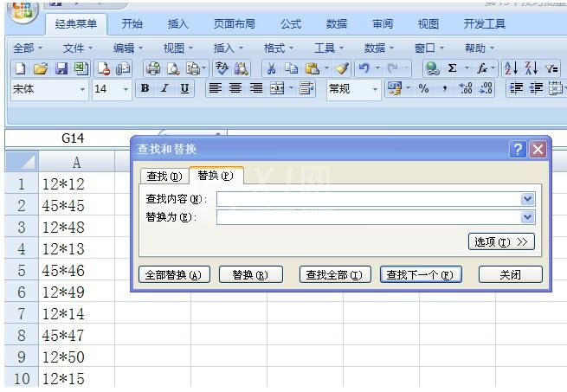The width and height of the screenshot is (567, 392).
Task: Align text to the right
Action: coord(256,88)
